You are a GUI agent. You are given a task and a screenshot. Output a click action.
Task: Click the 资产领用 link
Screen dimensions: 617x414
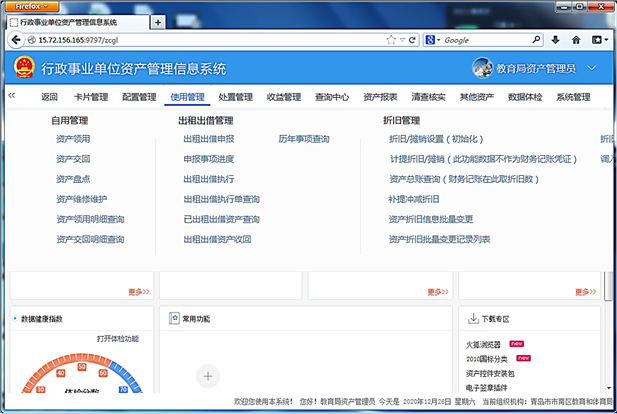pos(73,139)
